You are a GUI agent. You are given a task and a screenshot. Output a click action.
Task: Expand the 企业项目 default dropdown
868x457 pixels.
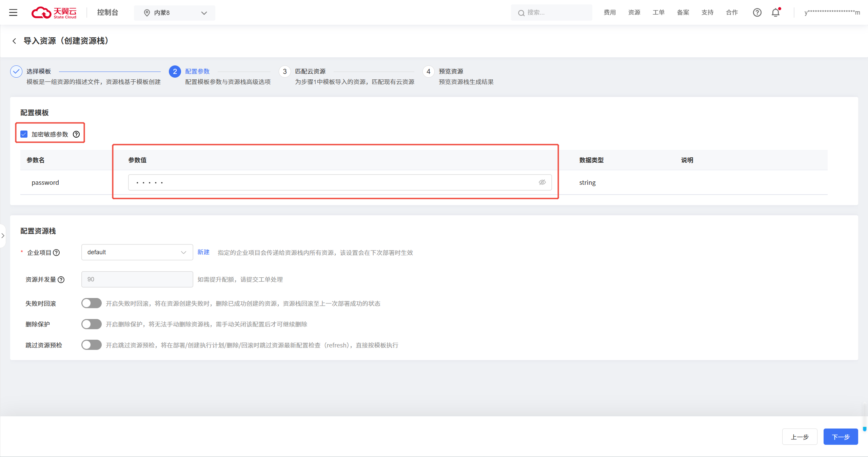click(x=137, y=252)
